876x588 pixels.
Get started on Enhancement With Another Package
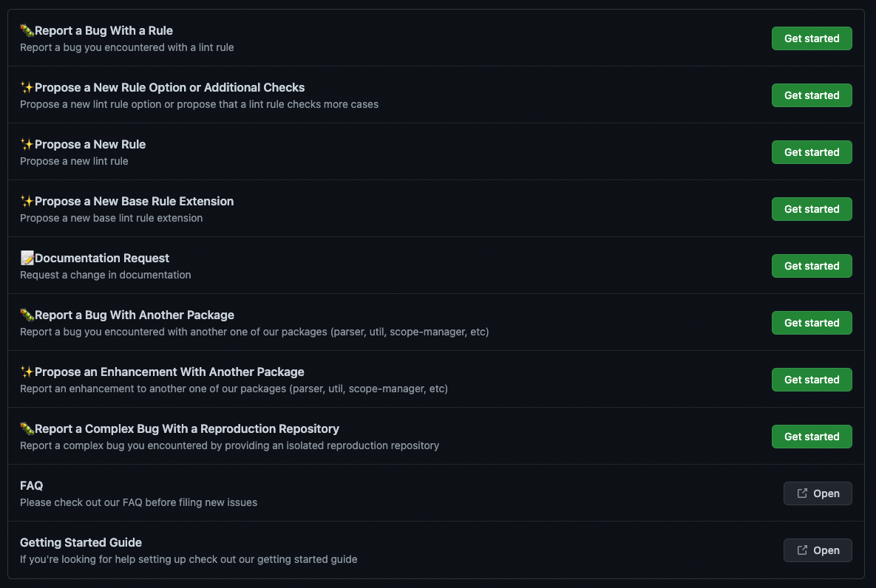(812, 380)
